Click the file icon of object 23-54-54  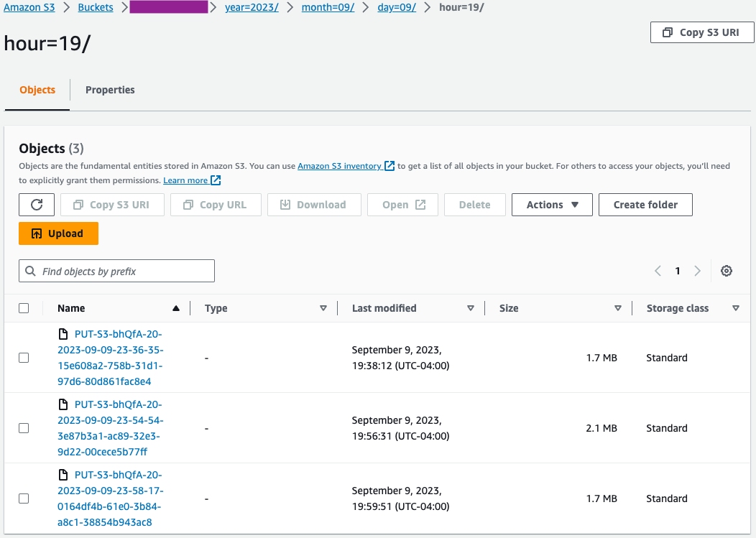[63, 404]
